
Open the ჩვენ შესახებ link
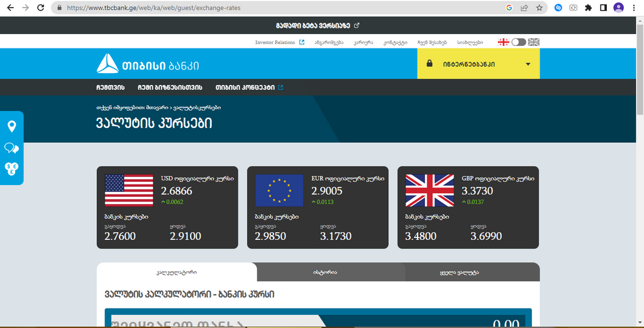pos(432,42)
